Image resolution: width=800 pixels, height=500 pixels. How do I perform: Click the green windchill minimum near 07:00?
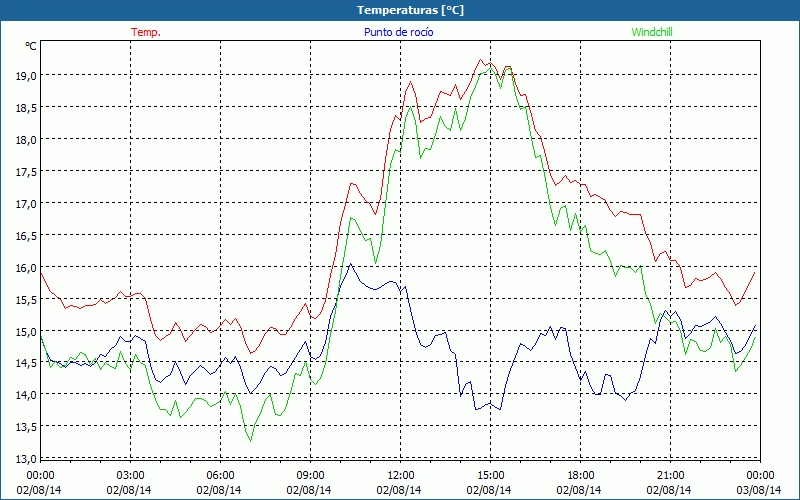pyautogui.click(x=251, y=441)
